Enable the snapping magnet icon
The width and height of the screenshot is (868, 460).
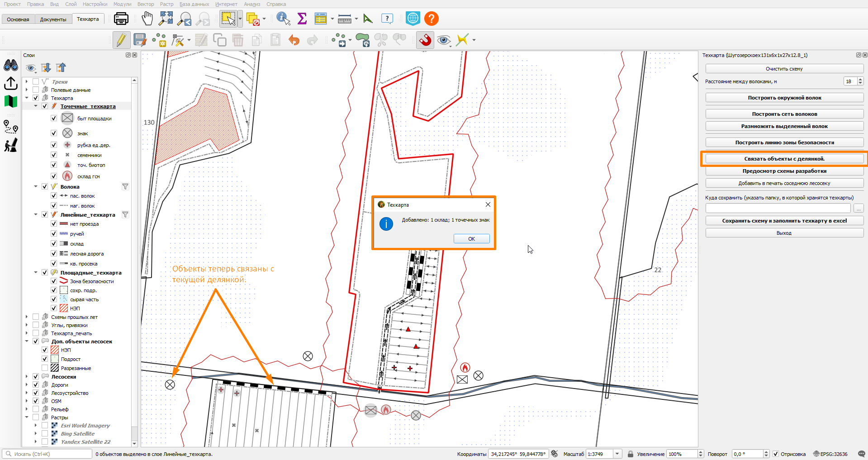point(425,40)
